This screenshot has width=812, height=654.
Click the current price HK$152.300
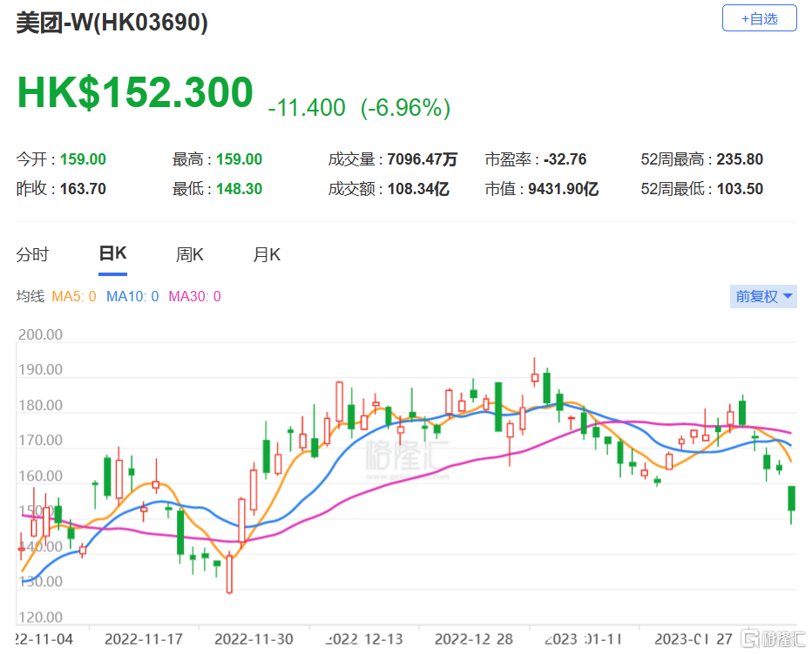(135, 92)
